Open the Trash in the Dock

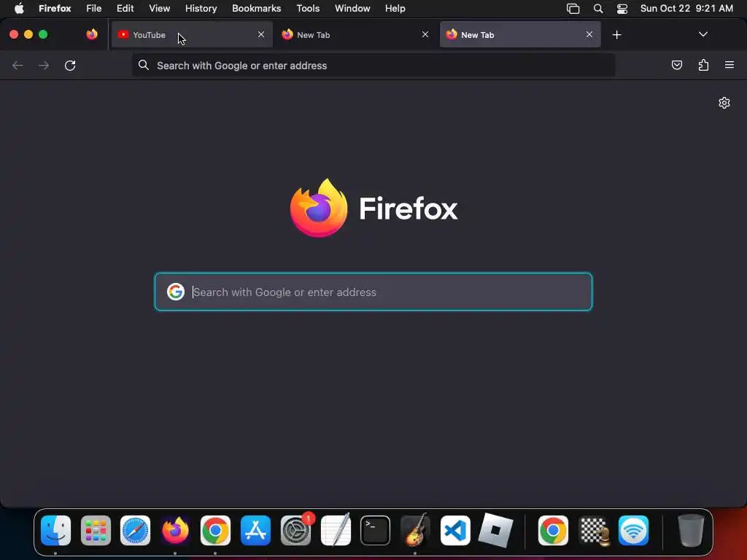point(691,530)
